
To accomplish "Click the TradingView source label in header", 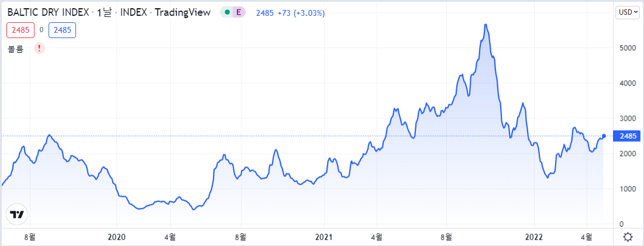I will point(182,13).
